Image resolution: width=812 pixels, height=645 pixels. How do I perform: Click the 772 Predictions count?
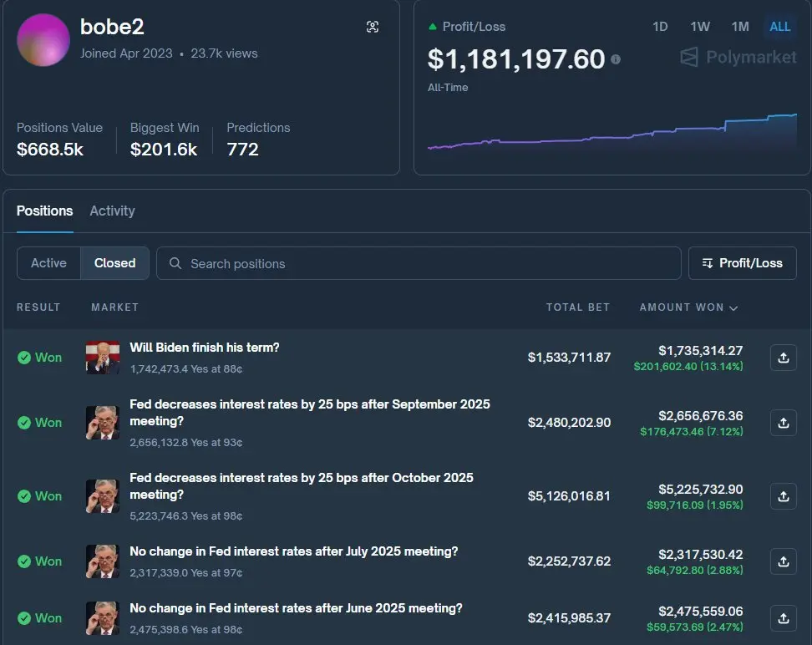tap(242, 150)
